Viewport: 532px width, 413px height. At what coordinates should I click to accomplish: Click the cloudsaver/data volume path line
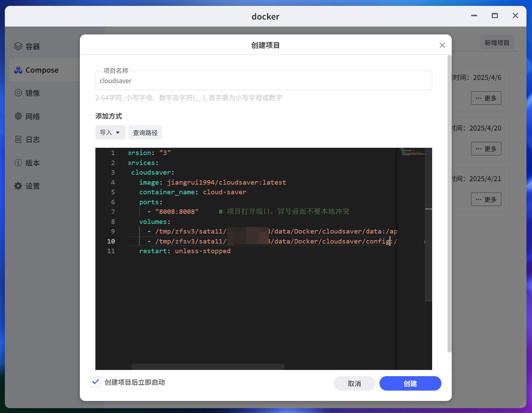pos(272,231)
